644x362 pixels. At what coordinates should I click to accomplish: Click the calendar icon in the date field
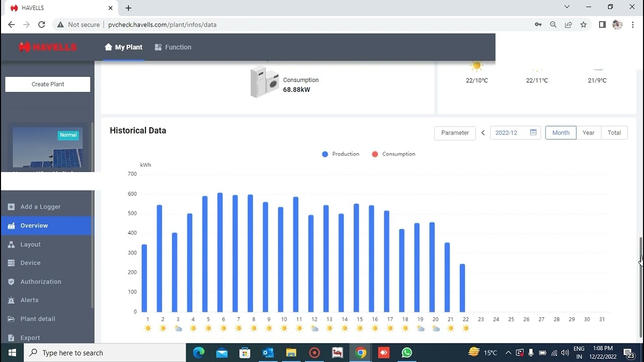[x=533, y=133]
